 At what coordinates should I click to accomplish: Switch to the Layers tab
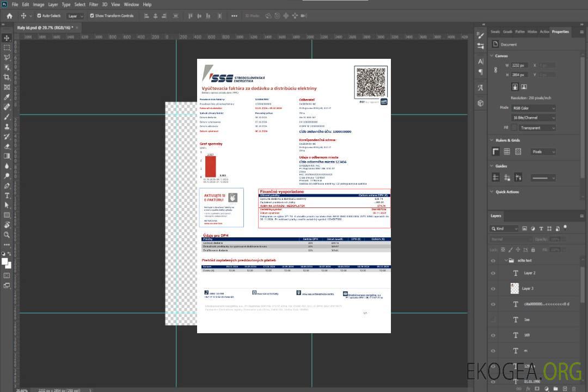(x=496, y=216)
